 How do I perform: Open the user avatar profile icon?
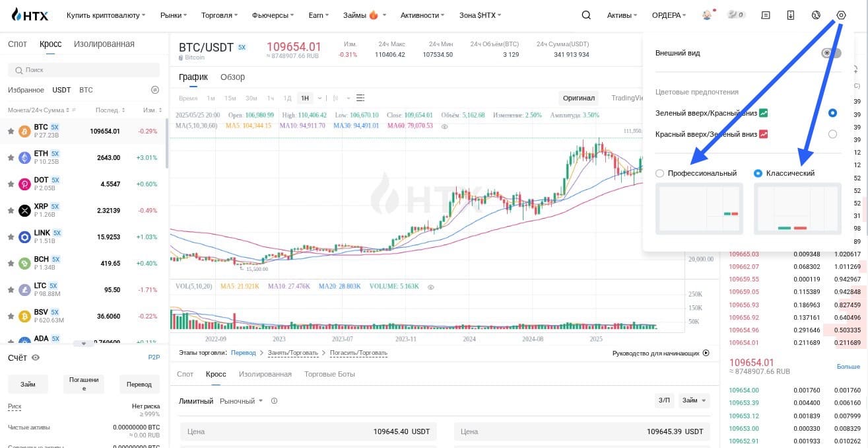click(x=708, y=15)
